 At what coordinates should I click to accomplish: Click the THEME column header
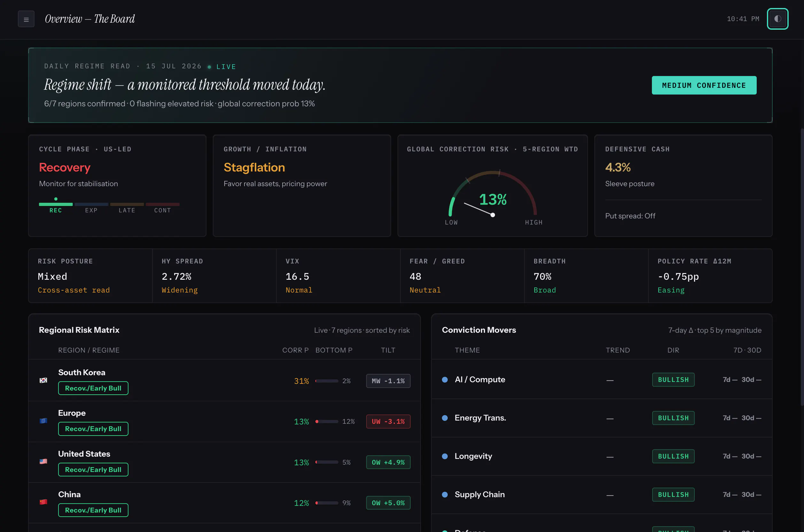pyautogui.click(x=467, y=350)
